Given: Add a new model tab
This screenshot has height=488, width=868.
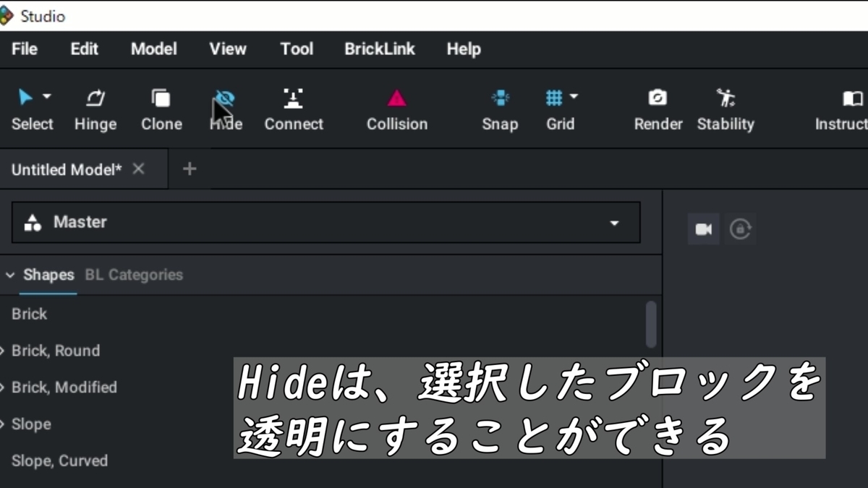Looking at the screenshot, I should [190, 168].
